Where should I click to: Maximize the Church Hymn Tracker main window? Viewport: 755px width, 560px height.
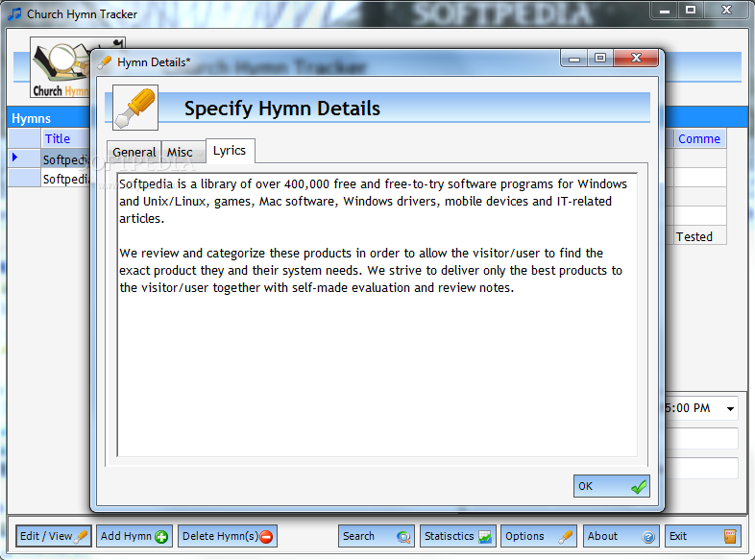691,10
